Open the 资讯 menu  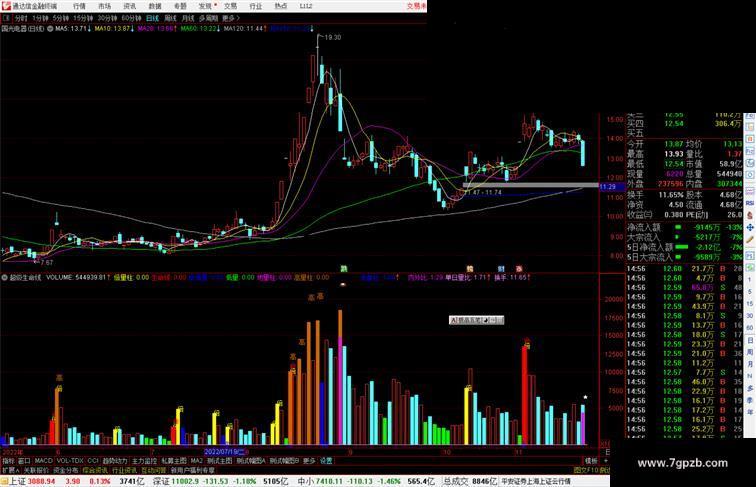130,6
